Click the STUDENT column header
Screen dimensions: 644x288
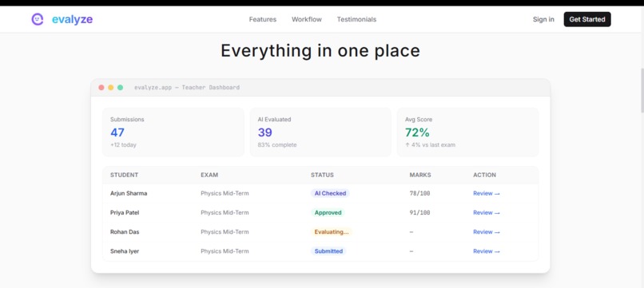[x=124, y=175]
